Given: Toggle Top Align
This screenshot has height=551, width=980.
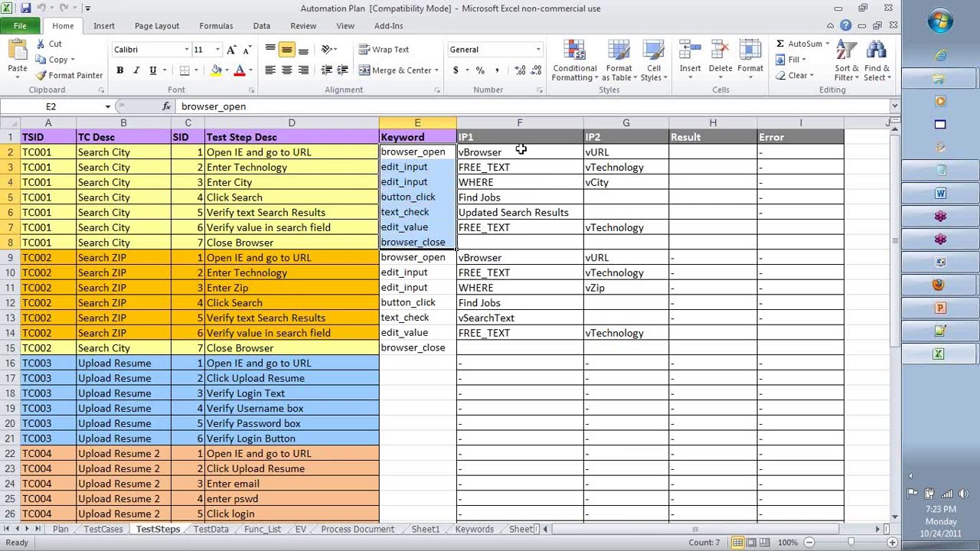Looking at the screenshot, I should pyautogui.click(x=270, y=50).
